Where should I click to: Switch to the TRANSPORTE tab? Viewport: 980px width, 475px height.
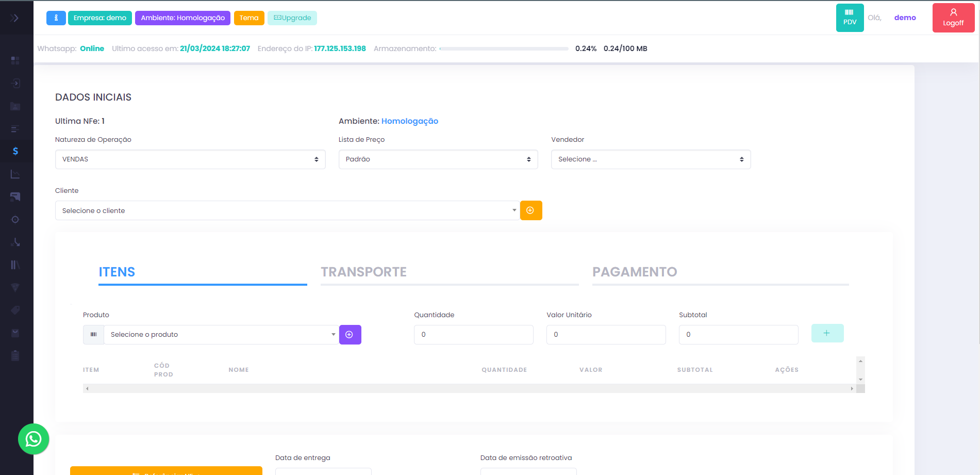tap(363, 272)
